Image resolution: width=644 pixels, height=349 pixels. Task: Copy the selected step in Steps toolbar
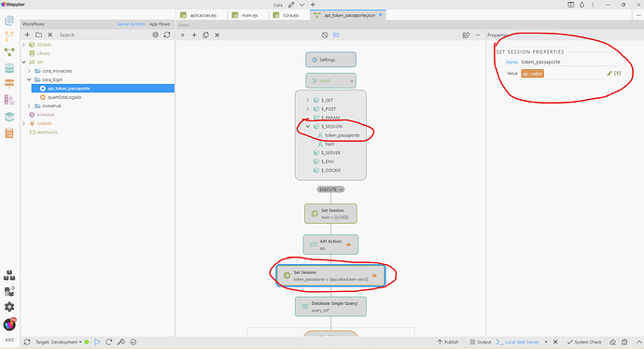click(x=205, y=35)
